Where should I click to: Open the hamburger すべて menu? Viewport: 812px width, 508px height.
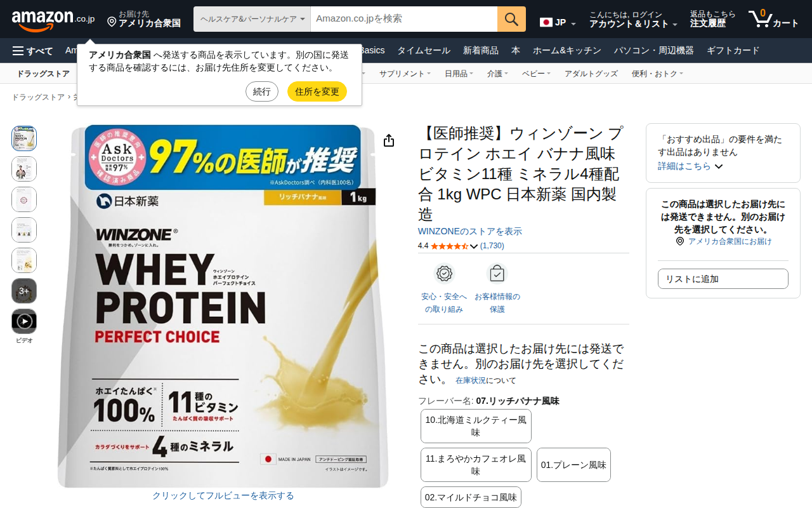[32, 51]
